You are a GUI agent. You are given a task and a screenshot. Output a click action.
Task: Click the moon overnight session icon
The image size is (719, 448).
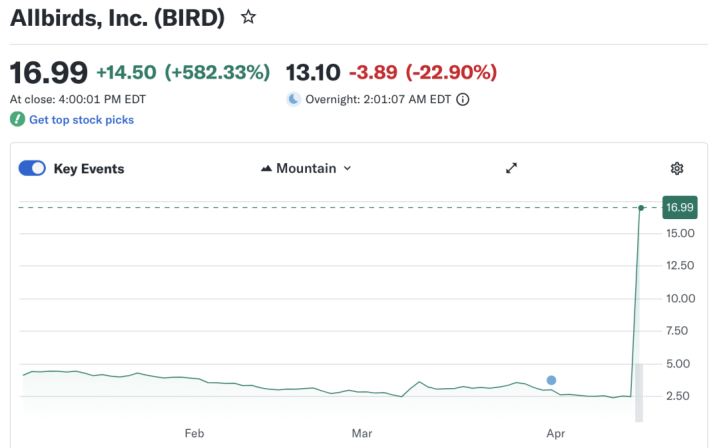pyautogui.click(x=294, y=99)
